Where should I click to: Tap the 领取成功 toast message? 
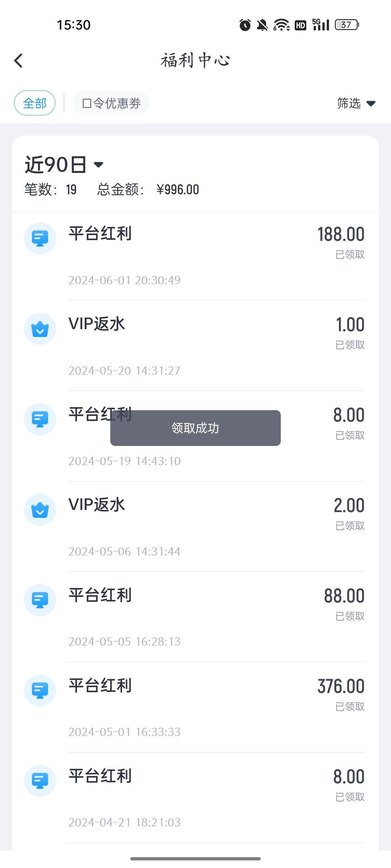click(195, 428)
